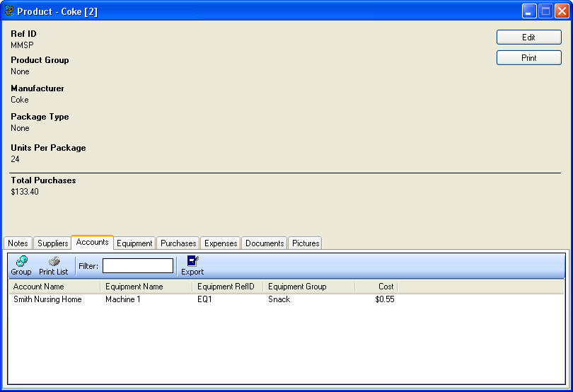Focus the Filter input field
573x392 pixels.
pyautogui.click(x=138, y=266)
